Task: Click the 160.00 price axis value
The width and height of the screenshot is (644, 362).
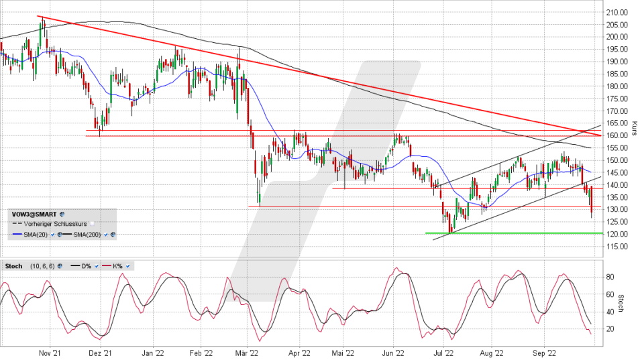Action: click(617, 135)
